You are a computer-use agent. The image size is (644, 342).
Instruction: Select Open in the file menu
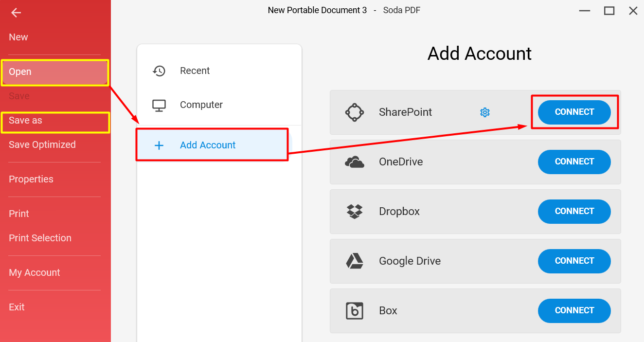click(54, 72)
